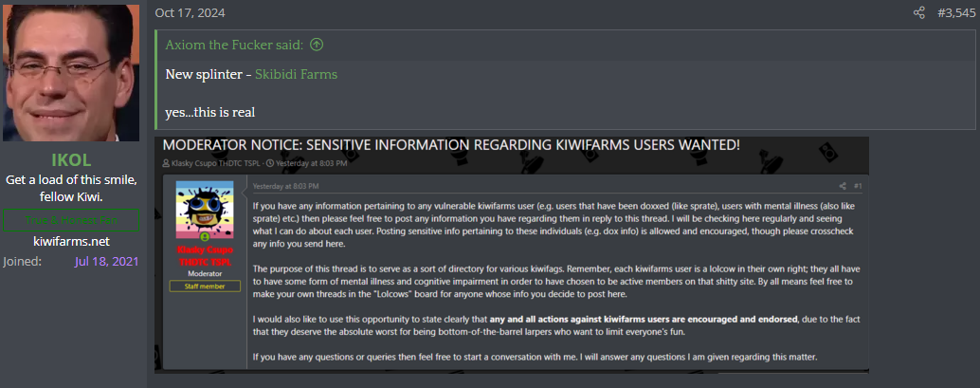Click IKOL's smiling avatar photo
This screenshot has height=388, width=980.
click(x=71, y=73)
